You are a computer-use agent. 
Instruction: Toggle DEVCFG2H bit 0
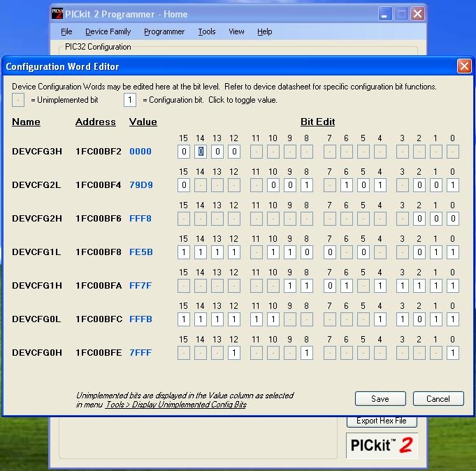(x=453, y=219)
